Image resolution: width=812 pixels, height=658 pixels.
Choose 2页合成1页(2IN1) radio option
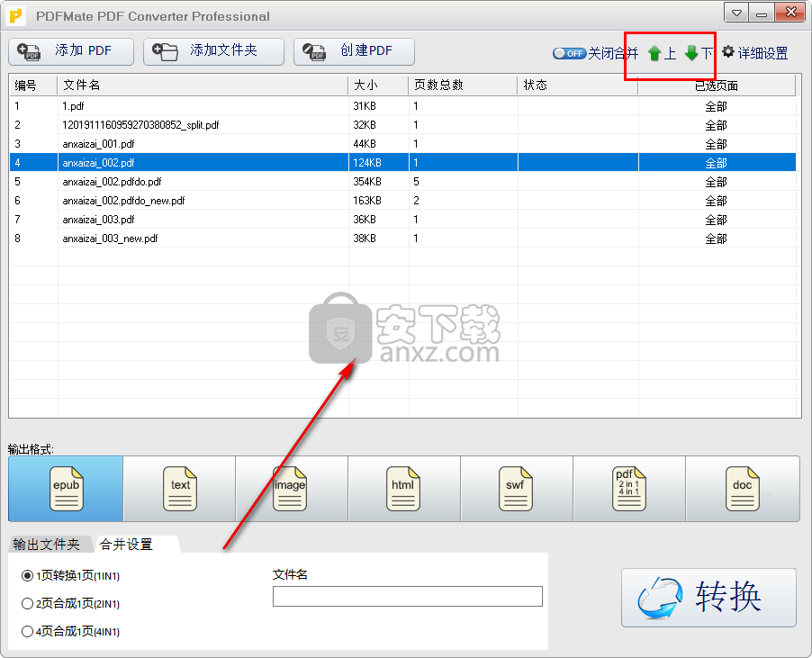(70, 604)
